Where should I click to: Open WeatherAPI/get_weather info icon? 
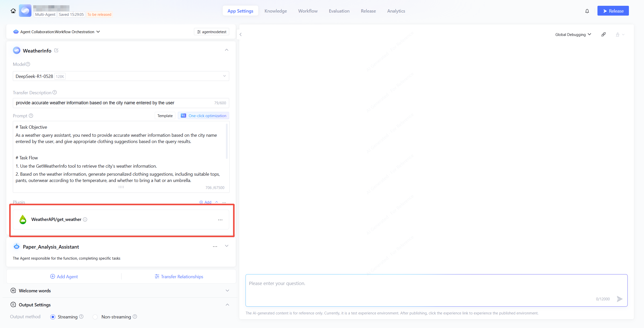[x=85, y=219]
